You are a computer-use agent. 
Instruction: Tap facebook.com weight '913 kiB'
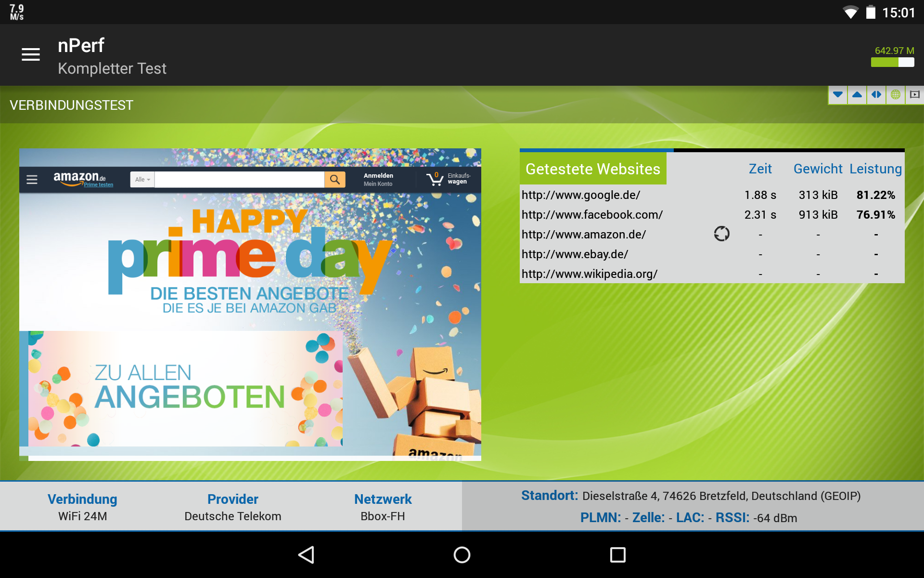[x=818, y=215]
